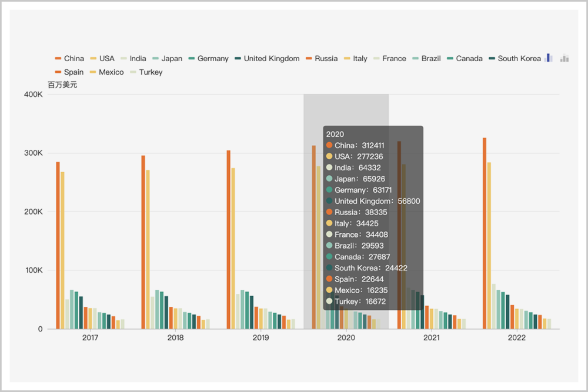This screenshot has height=392, width=588.
Task: Hide the Italy legend series
Action: (x=356, y=58)
